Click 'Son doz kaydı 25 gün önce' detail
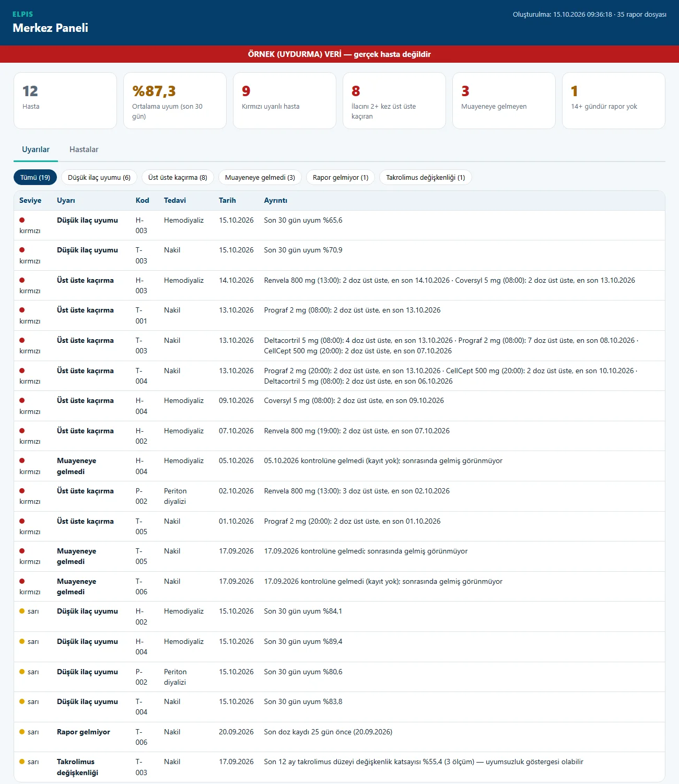The image size is (679, 784). click(x=328, y=732)
